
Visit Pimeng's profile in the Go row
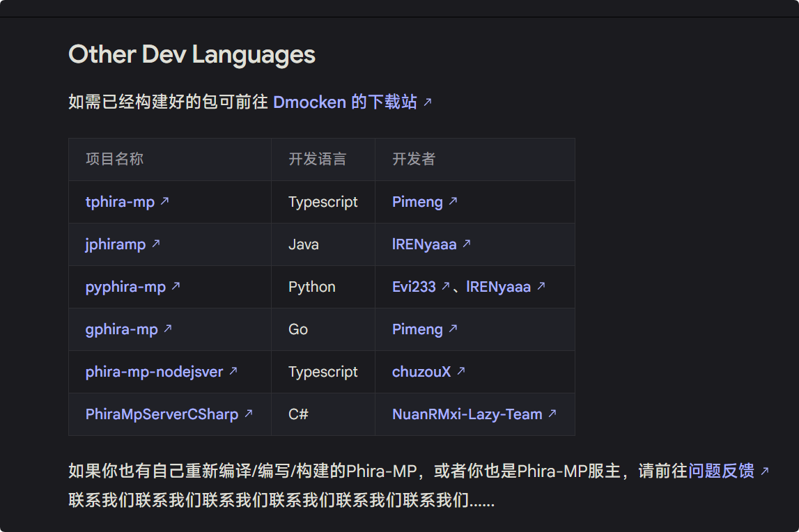pos(417,329)
